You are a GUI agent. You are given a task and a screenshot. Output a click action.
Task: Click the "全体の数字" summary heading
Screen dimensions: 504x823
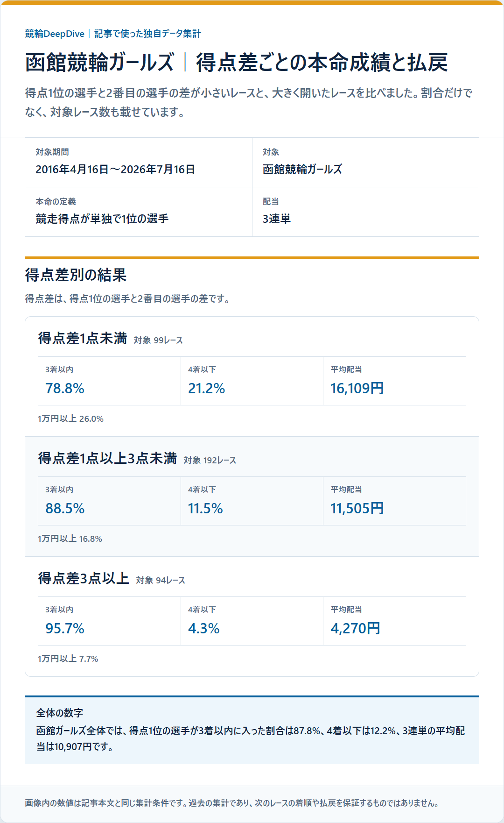(x=60, y=713)
